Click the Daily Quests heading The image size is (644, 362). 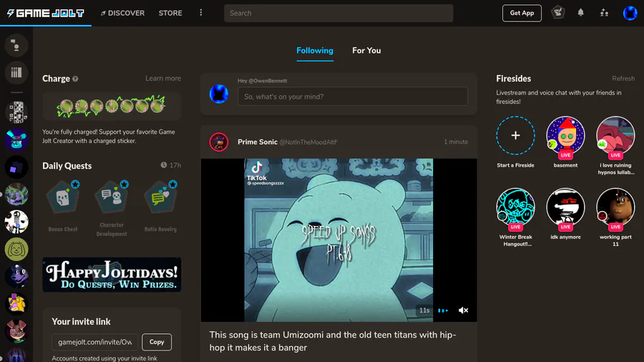(x=67, y=166)
